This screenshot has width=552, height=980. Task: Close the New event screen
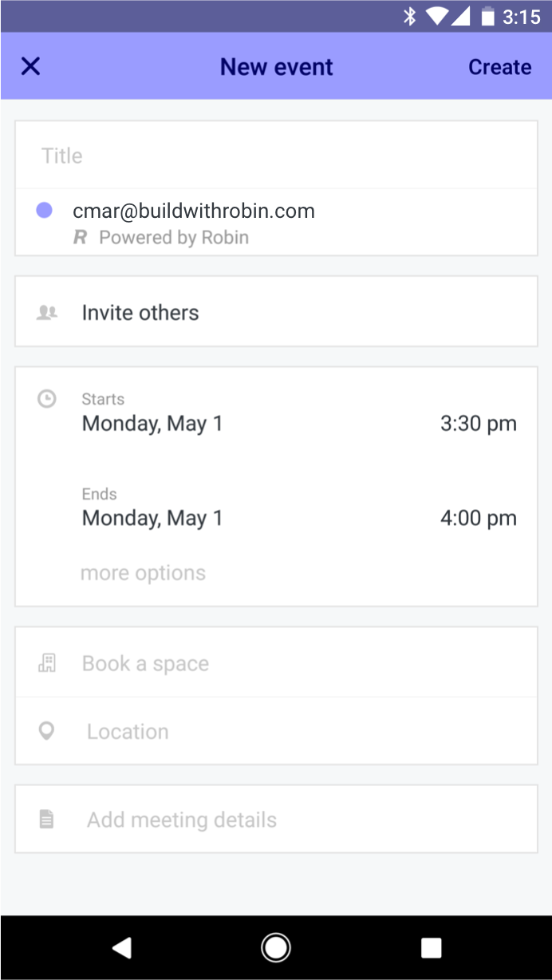pyautogui.click(x=30, y=66)
